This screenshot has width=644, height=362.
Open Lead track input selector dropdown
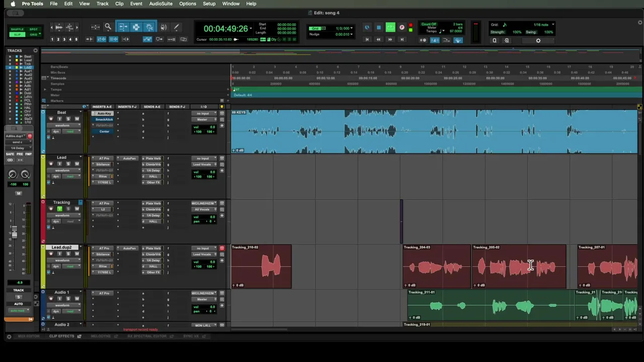pos(204,158)
